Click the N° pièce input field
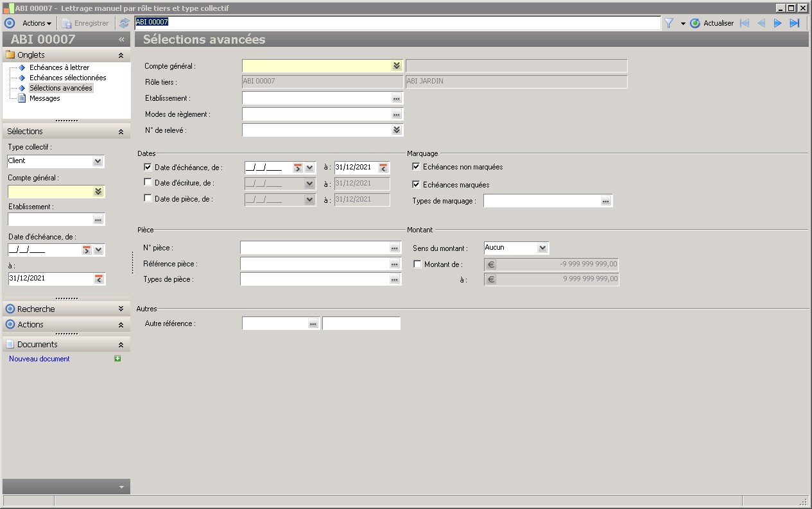This screenshot has width=812, height=509. (x=315, y=248)
